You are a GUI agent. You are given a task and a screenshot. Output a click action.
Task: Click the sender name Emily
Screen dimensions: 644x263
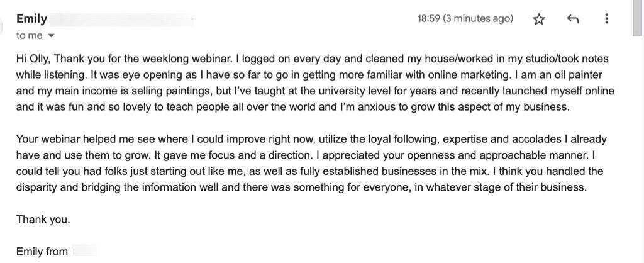[31, 19]
